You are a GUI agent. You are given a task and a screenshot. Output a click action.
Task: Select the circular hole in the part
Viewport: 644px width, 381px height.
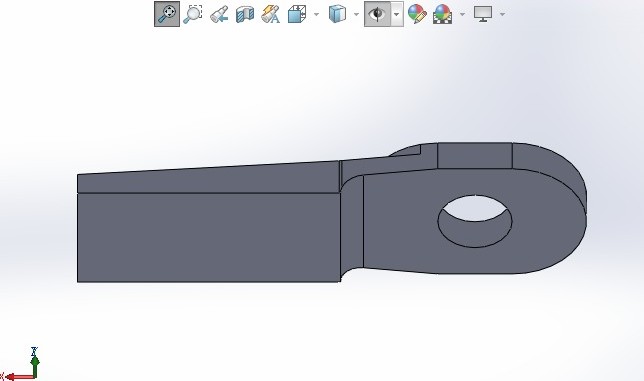[475, 221]
